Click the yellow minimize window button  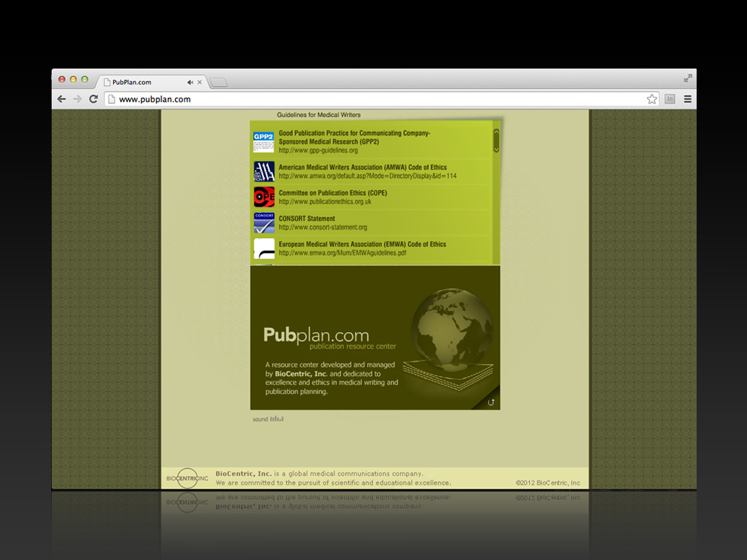(x=73, y=79)
